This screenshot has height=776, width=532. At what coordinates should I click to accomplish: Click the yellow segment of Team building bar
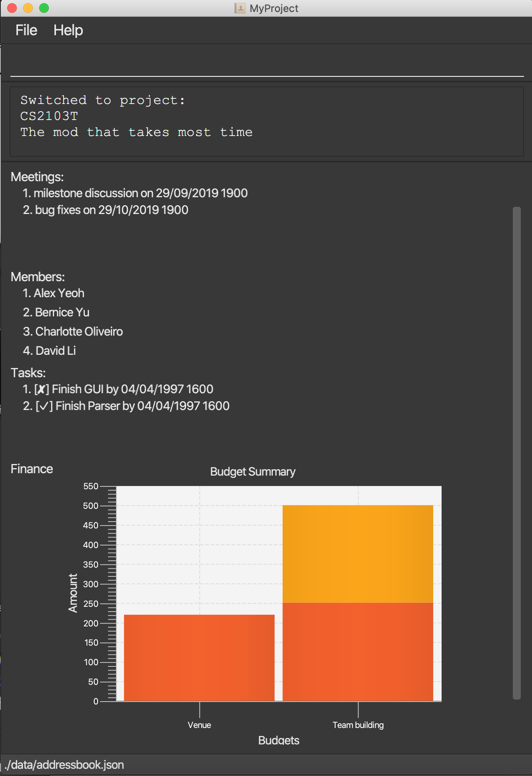coord(358,554)
